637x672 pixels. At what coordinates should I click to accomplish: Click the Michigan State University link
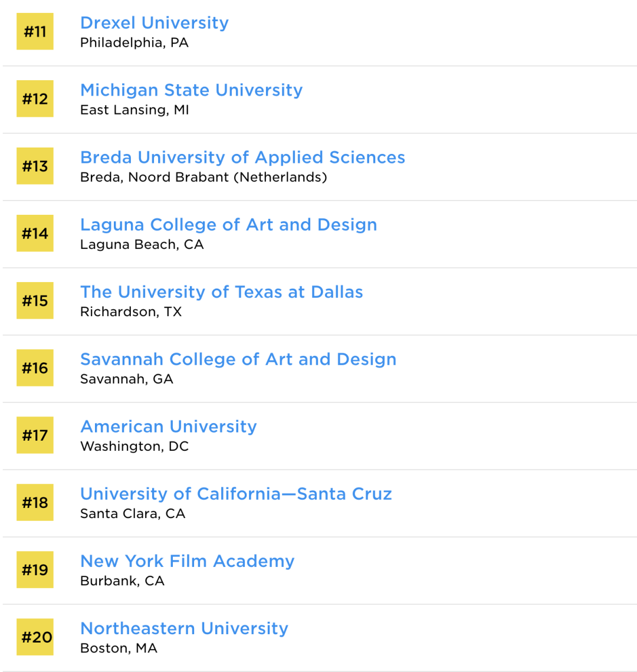tap(191, 90)
